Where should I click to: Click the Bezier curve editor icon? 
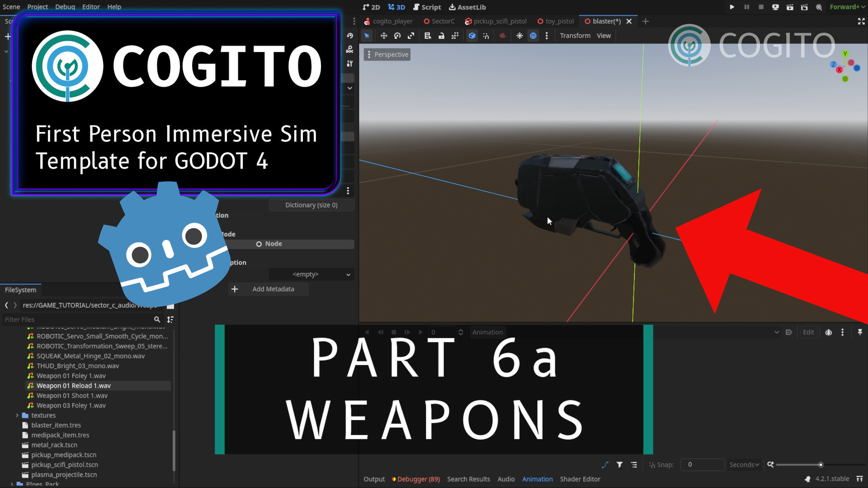[605, 465]
